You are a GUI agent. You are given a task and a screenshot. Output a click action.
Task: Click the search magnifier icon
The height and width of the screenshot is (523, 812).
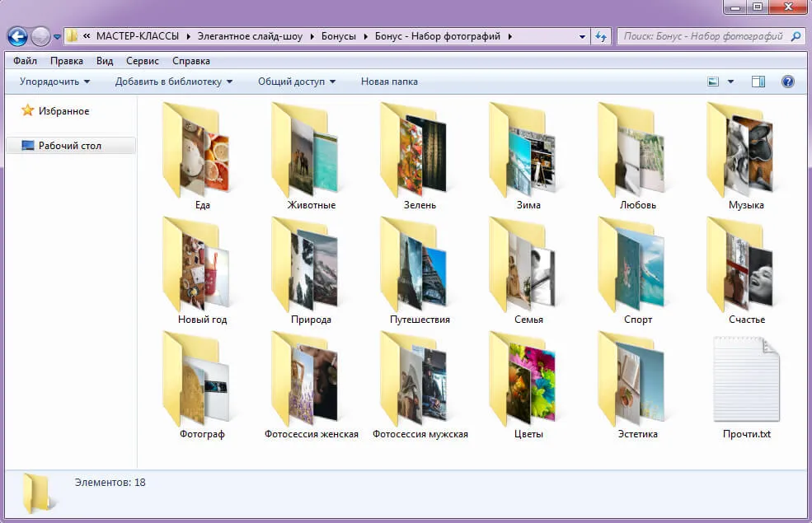tap(796, 36)
